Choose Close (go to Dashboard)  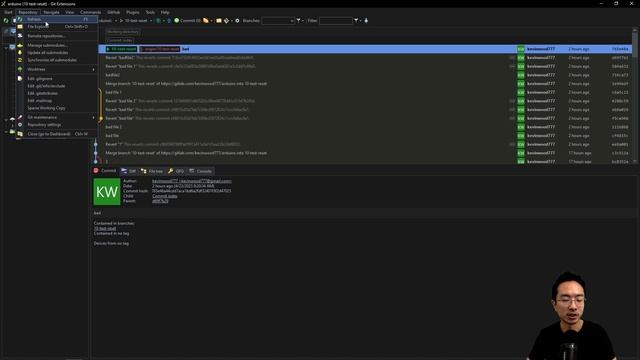[57, 134]
